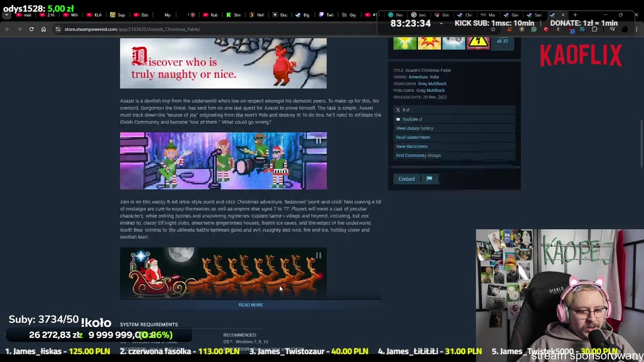Pause the elf band animated GIF
Screen dimensions: 644x362
[x=318, y=141]
